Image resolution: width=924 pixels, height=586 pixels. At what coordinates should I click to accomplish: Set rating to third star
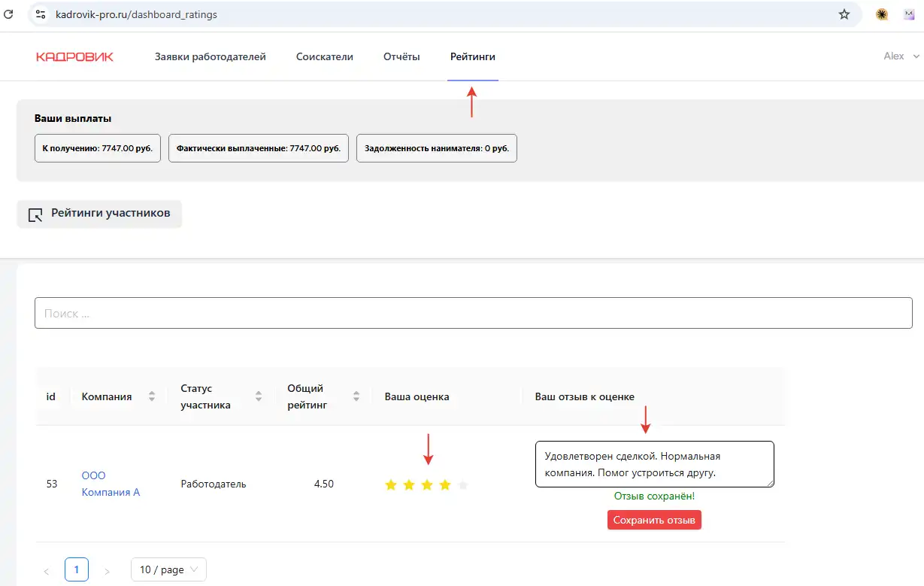point(427,485)
